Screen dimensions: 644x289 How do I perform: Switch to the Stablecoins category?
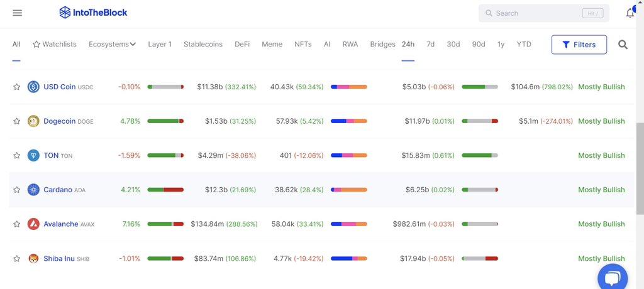203,45
